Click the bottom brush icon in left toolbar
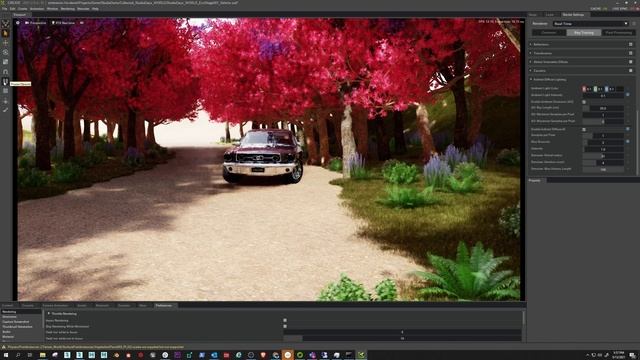The image size is (640, 360). point(5,110)
